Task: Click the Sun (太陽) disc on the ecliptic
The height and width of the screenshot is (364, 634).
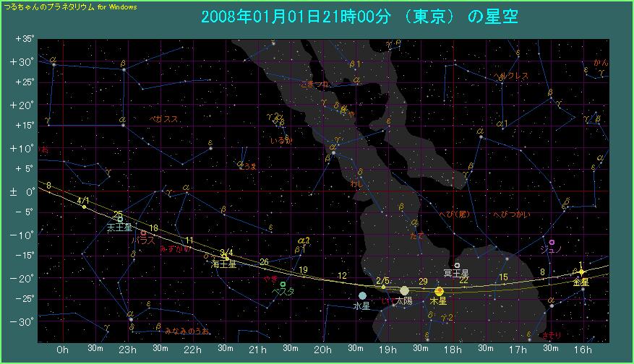Action: [404, 290]
